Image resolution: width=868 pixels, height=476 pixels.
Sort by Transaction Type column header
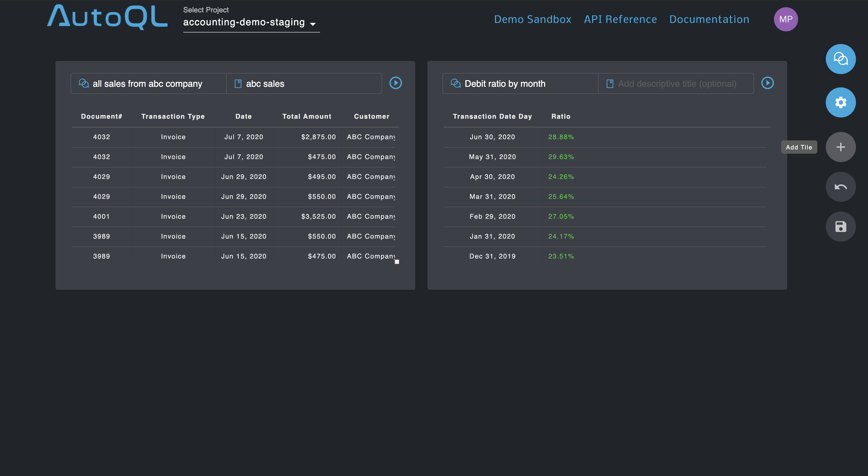coord(173,116)
